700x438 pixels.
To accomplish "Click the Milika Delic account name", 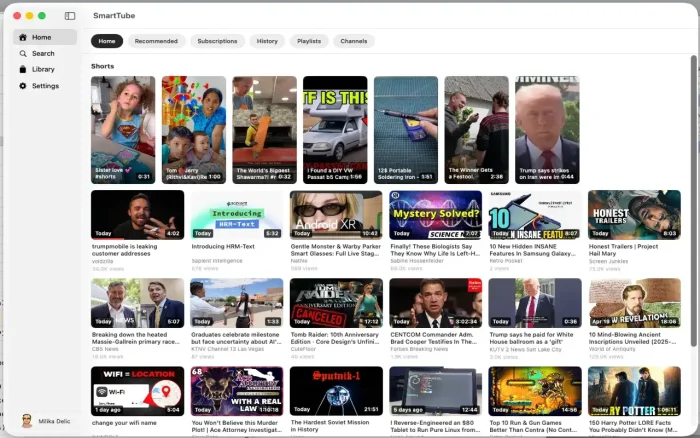I will pyautogui.click(x=54, y=421).
